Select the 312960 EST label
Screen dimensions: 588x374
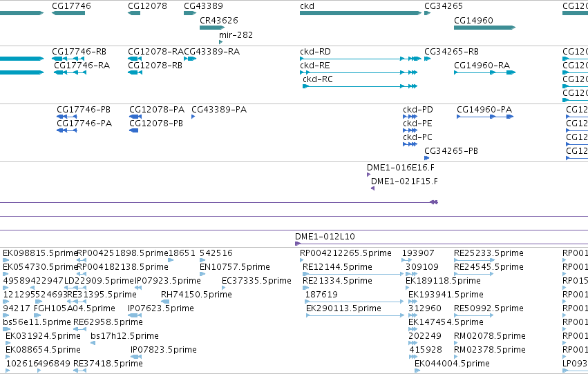pyautogui.click(x=425, y=308)
